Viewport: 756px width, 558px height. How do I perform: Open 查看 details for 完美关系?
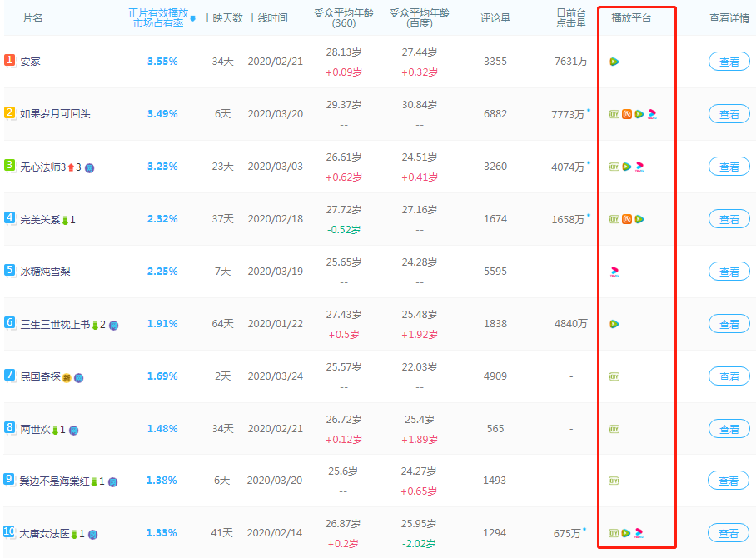click(729, 219)
